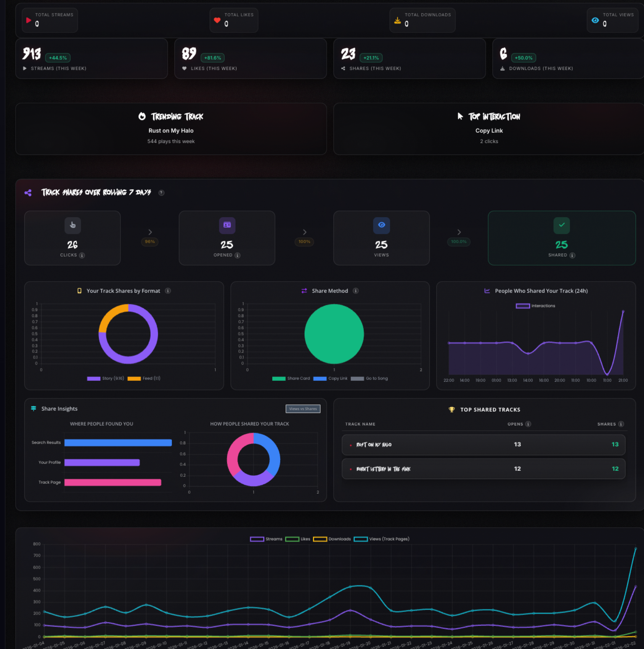This screenshot has width=644, height=649.
Task: Toggle Views (Track Pages) legend item
Action: click(x=382, y=539)
